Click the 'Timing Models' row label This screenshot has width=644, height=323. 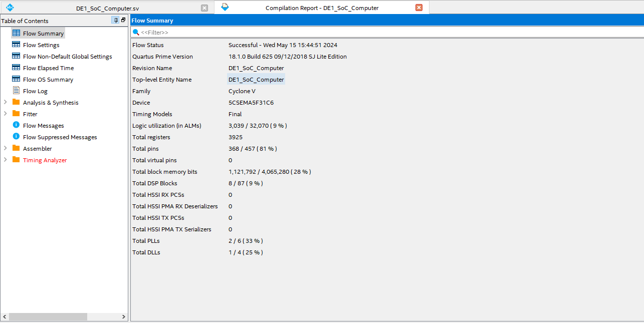click(x=152, y=114)
